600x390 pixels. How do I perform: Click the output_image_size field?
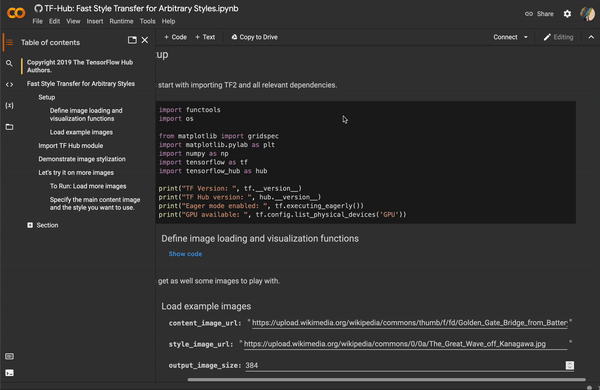(405, 365)
